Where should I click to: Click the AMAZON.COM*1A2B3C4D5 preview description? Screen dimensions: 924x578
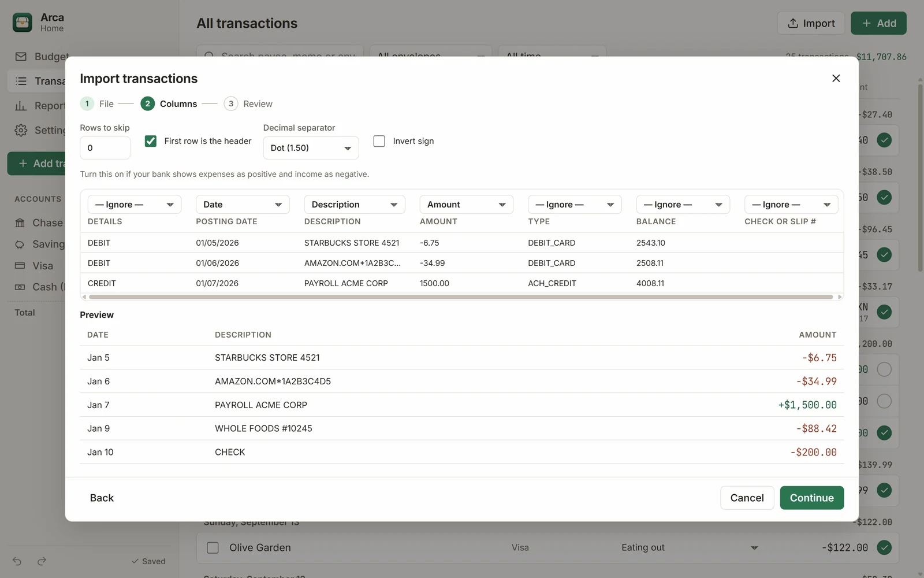[x=273, y=381]
